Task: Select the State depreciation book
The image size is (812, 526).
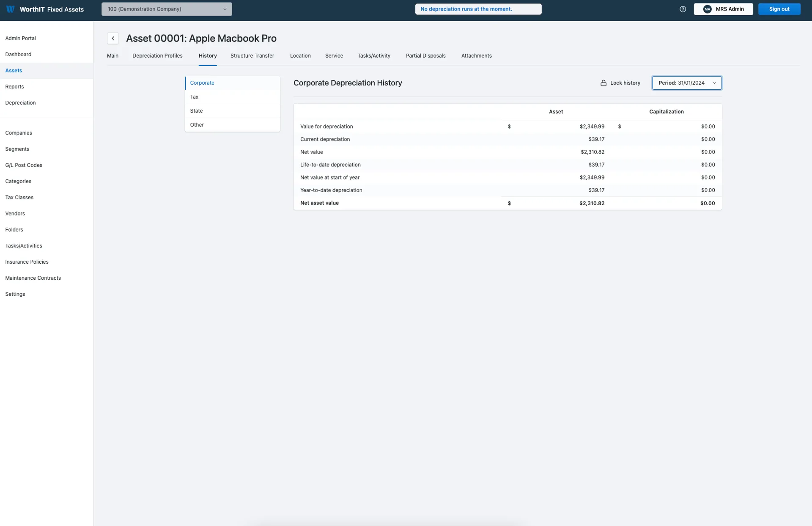Action: [x=233, y=111]
